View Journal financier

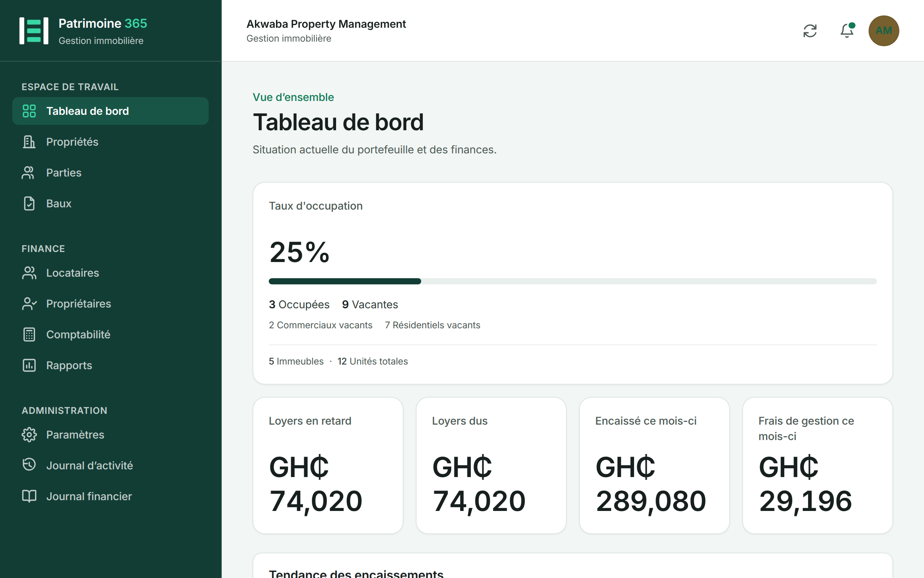(110, 496)
